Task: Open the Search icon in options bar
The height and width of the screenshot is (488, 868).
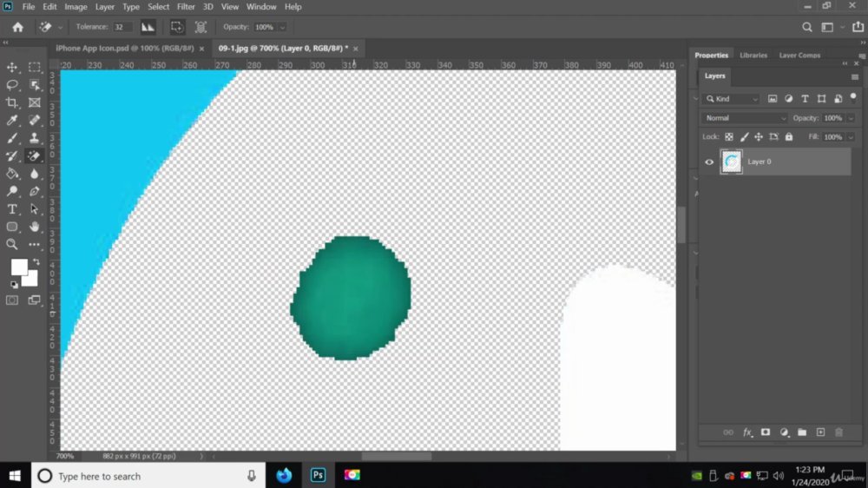Action: click(807, 27)
